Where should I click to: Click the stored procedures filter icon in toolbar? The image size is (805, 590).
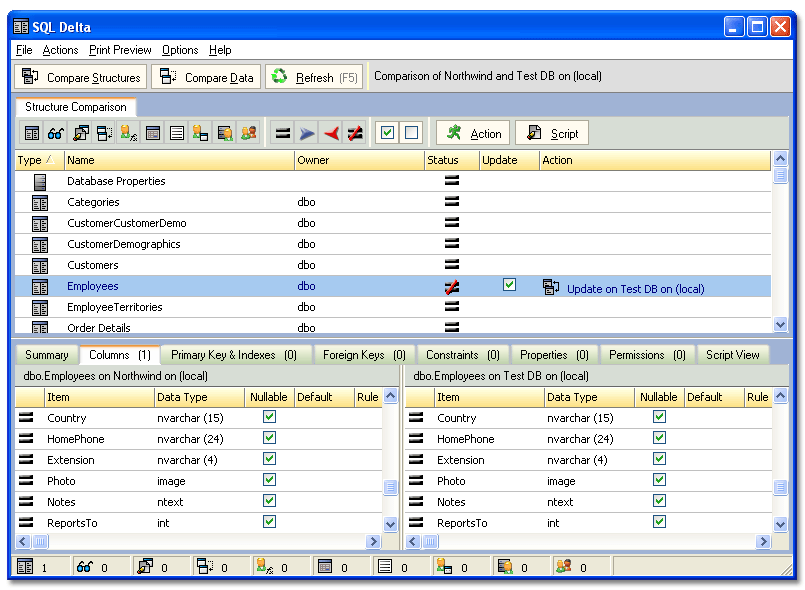[81, 134]
